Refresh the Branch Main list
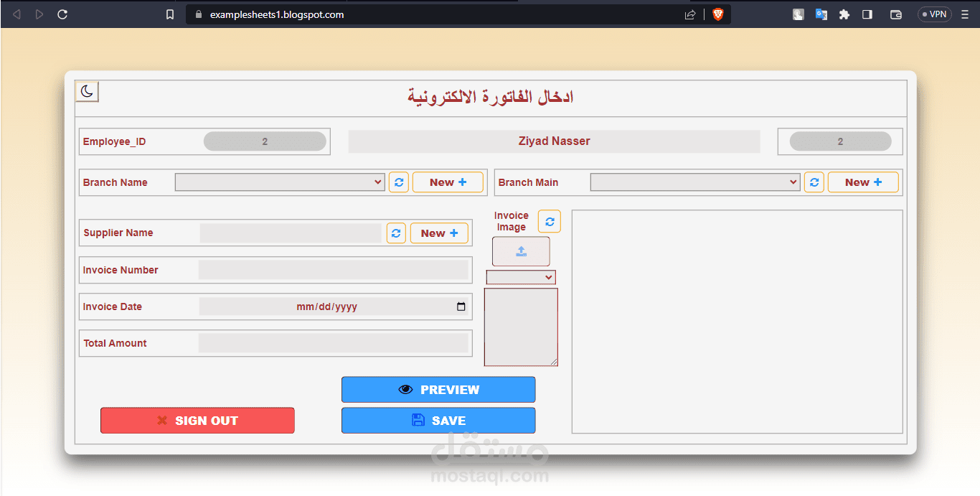The image size is (980, 496). [x=814, y=182]
